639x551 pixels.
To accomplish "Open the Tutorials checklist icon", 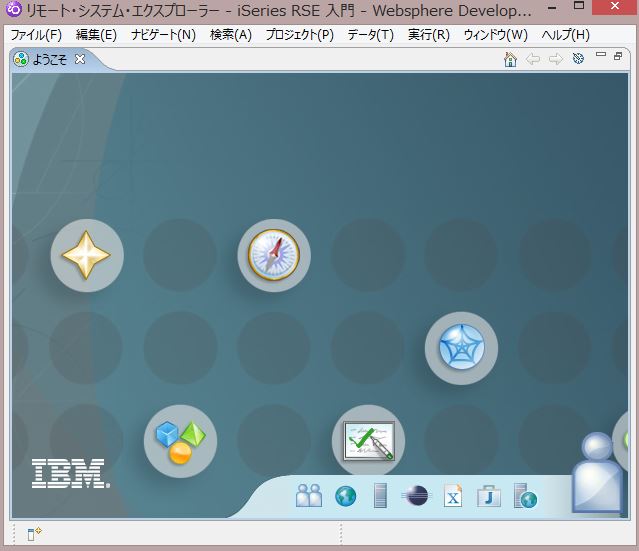I will pyautogui.click(x=368, y=441).
